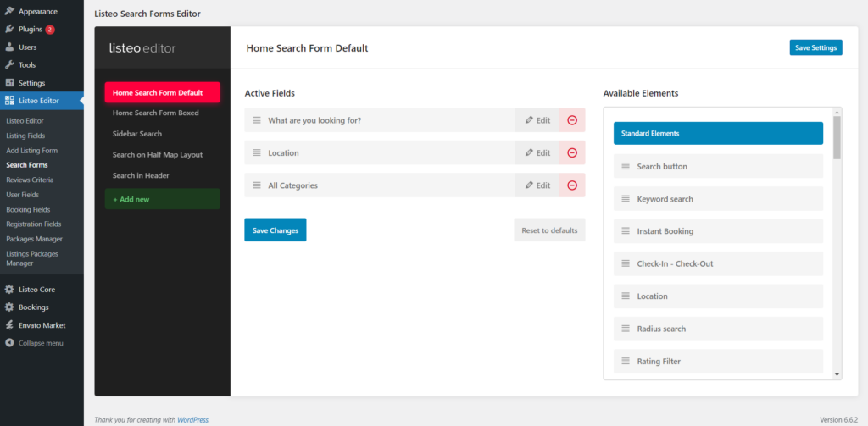Remove the All Categories active field
The height and width of the screenshot is (426, 868).
572,185
